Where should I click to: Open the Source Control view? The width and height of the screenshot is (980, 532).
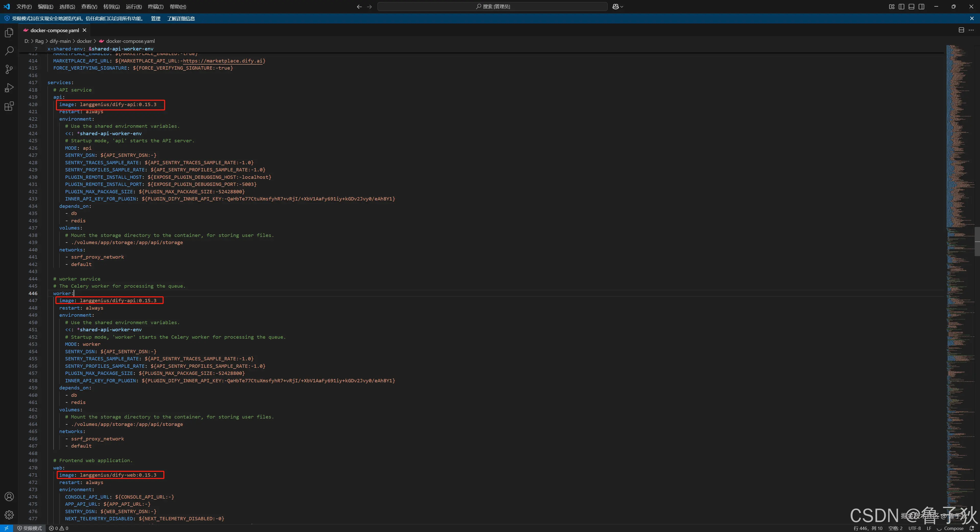(9, 69)
